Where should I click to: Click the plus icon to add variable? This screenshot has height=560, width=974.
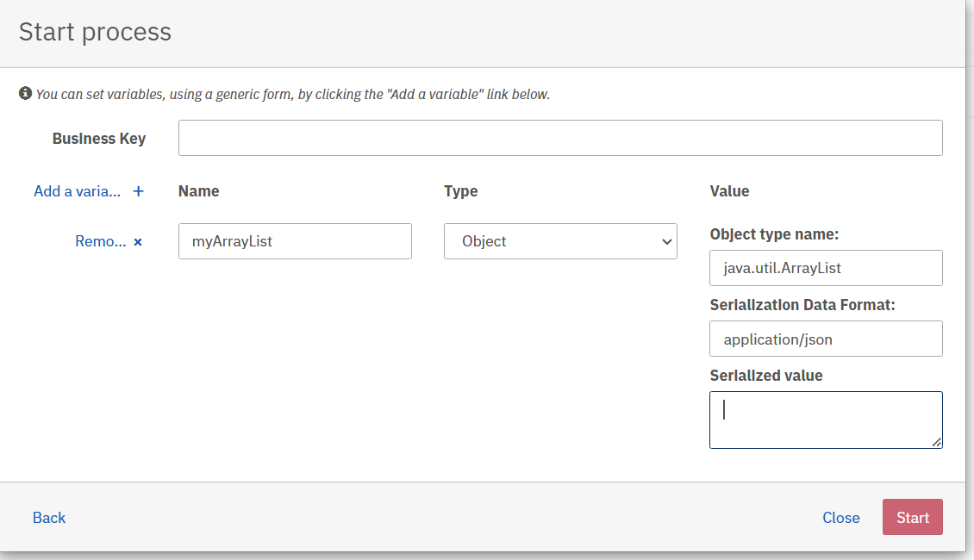coord(139,191)
